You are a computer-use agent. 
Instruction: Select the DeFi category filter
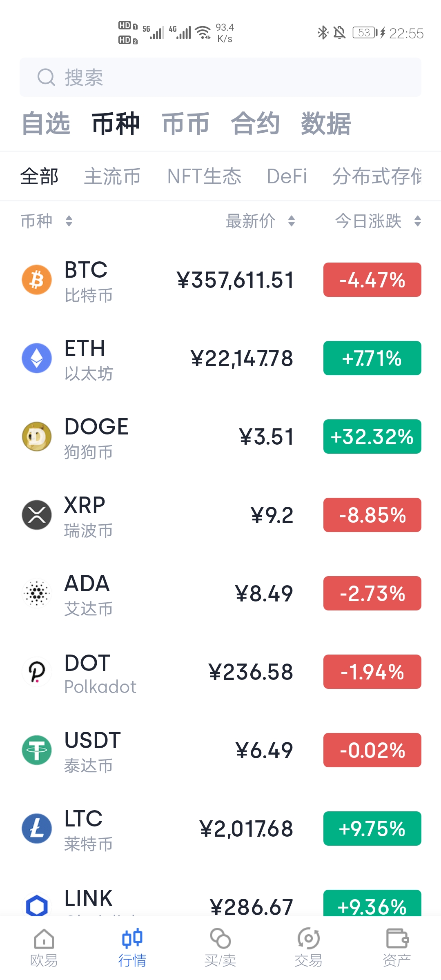point(287,176)
